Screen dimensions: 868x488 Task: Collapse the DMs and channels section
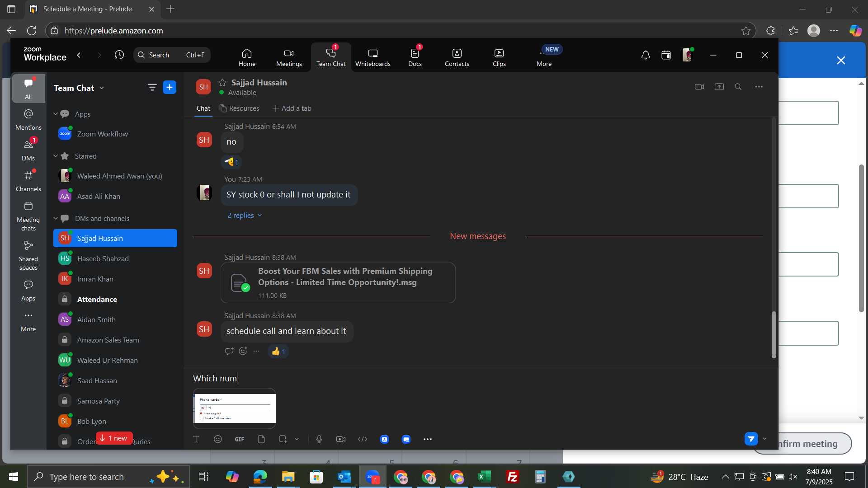pos(56,218)
